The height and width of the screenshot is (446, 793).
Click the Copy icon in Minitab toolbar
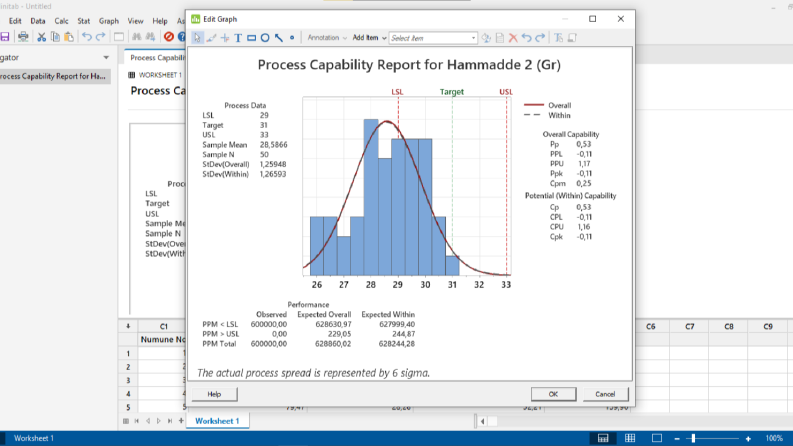click(55, 36)
